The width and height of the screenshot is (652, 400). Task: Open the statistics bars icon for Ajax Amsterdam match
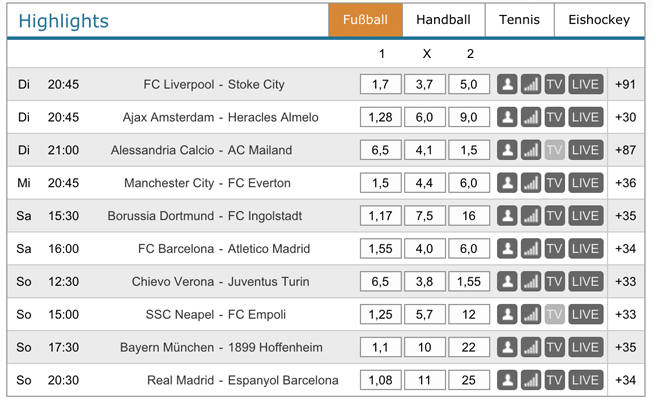click(x=531, y=117)
